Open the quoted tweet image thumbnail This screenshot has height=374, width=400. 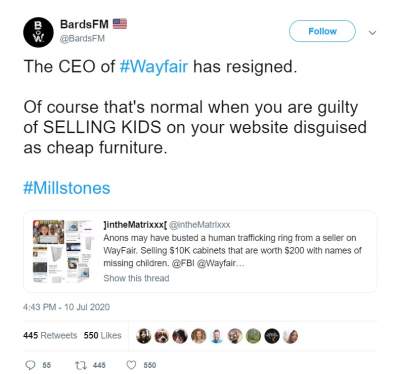[x=61, y=251]
